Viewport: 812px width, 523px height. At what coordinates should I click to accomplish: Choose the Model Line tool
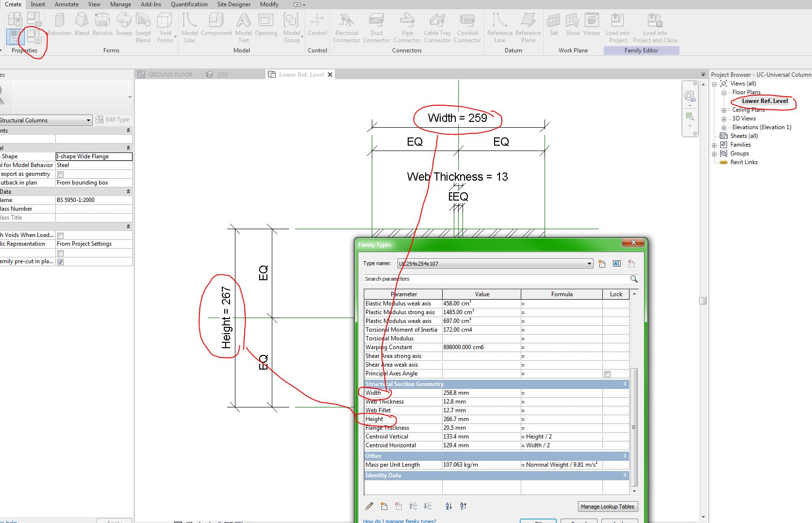coord(189,27)
